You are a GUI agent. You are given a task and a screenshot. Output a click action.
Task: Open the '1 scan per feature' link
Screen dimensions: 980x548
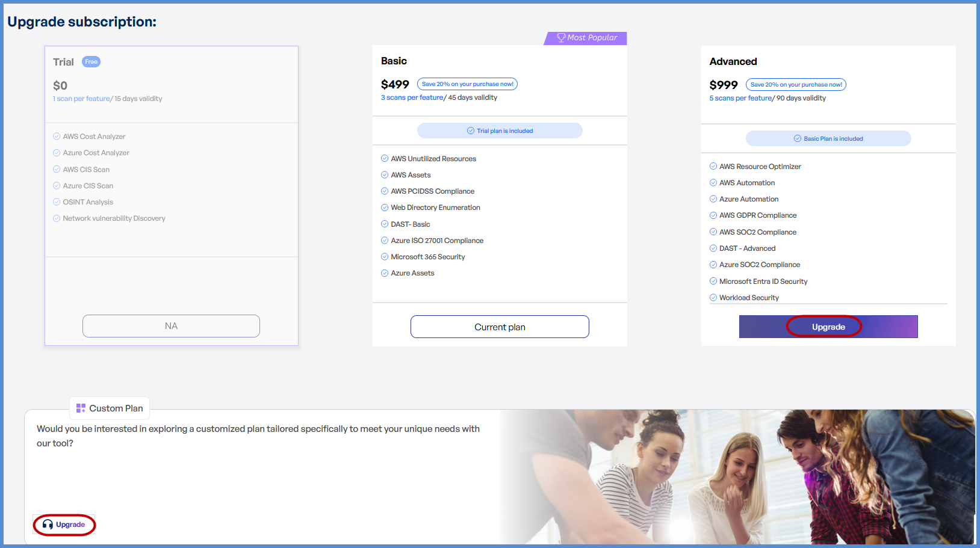pyautogui.click(x=81, y=99)
